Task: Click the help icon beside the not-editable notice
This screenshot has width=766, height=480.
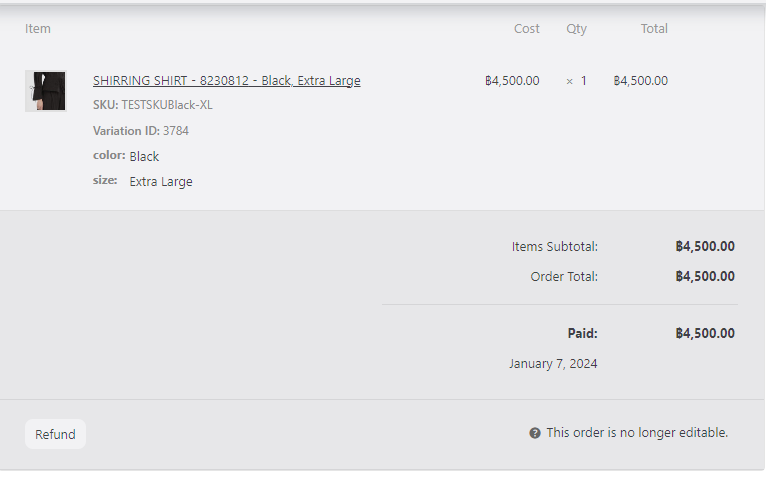Action: pyautogui.click(x=535, y=433)
